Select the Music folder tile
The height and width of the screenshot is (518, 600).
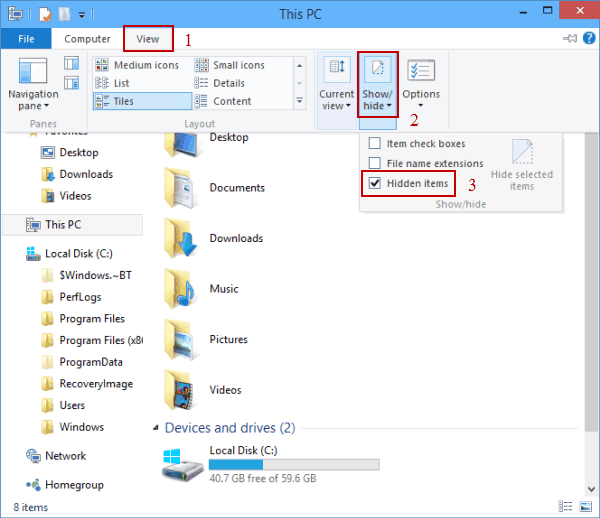(x=201, y=289)
